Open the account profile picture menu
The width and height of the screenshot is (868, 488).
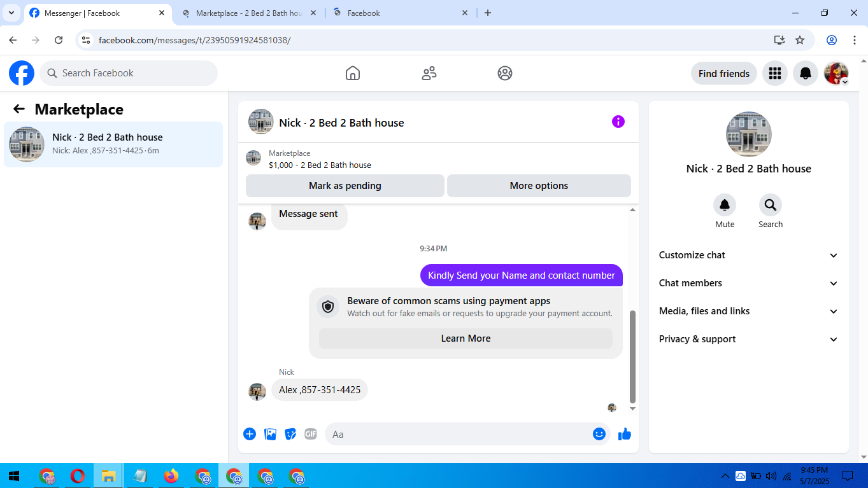tap(836, 73)
